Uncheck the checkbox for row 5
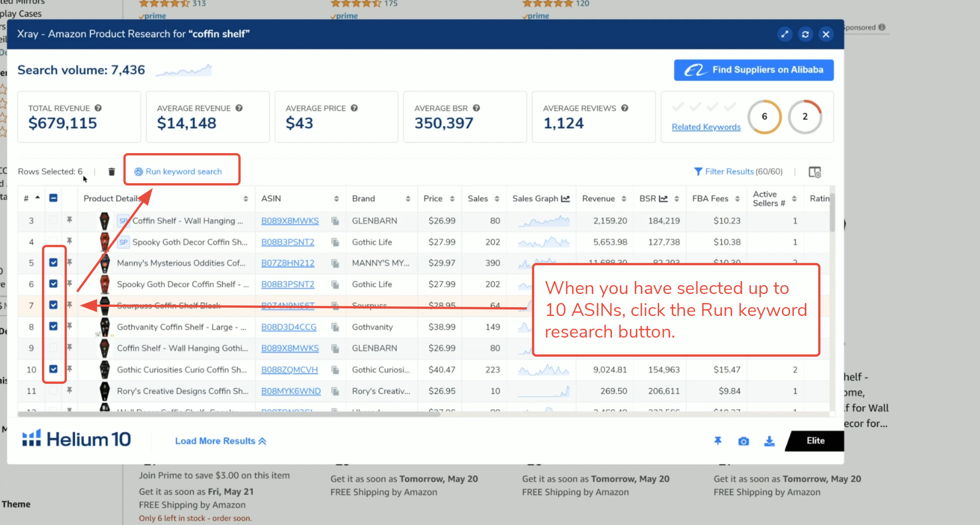980x525 pixels. tap(53, 263)
